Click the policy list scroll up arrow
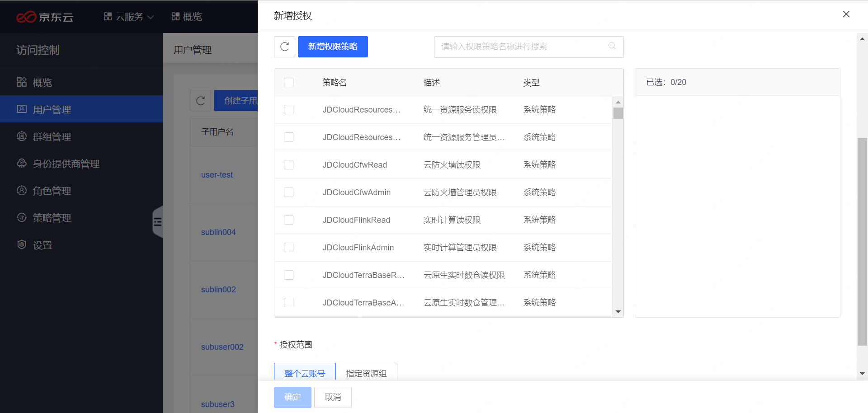Screen dimensions: 868x413 coord(618,102)
